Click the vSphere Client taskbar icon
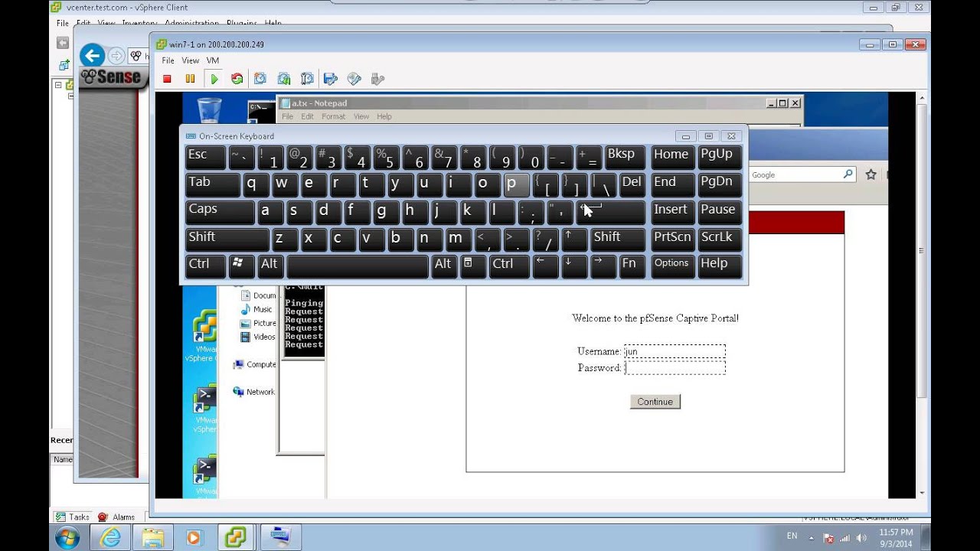The image size is (980, 551). (x=237, y=538)
